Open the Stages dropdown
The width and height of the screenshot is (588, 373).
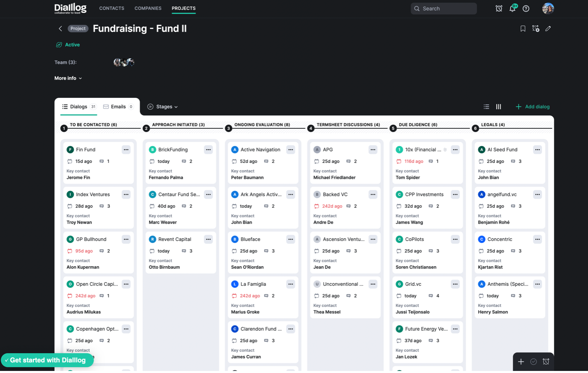point(163,107)
